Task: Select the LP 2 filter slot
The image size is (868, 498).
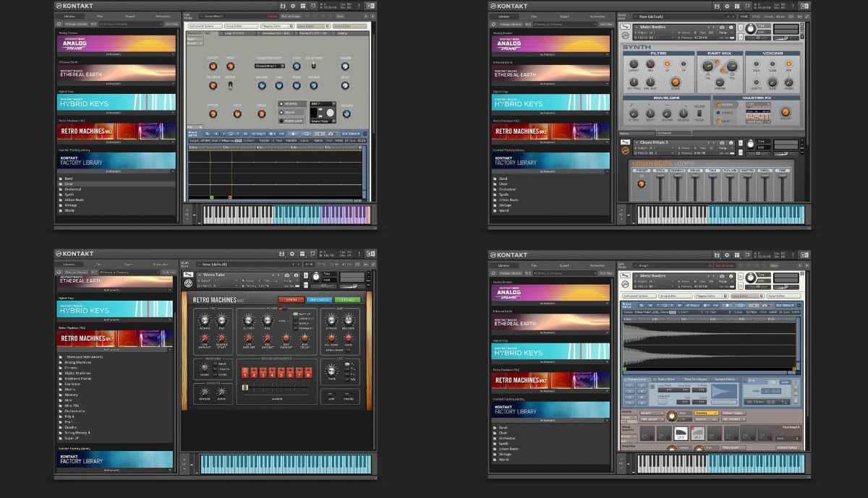Action: 679,434
